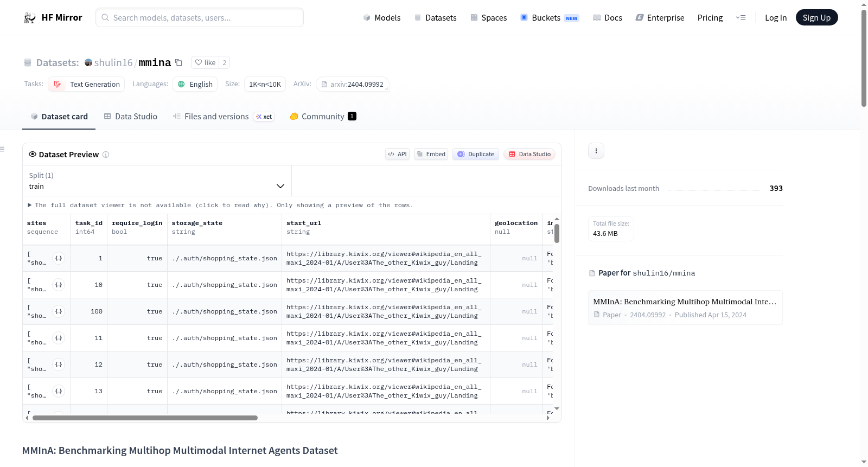The image size is (868, 467).
Task: Click the Sign Up button
Action: click(816, 17)
